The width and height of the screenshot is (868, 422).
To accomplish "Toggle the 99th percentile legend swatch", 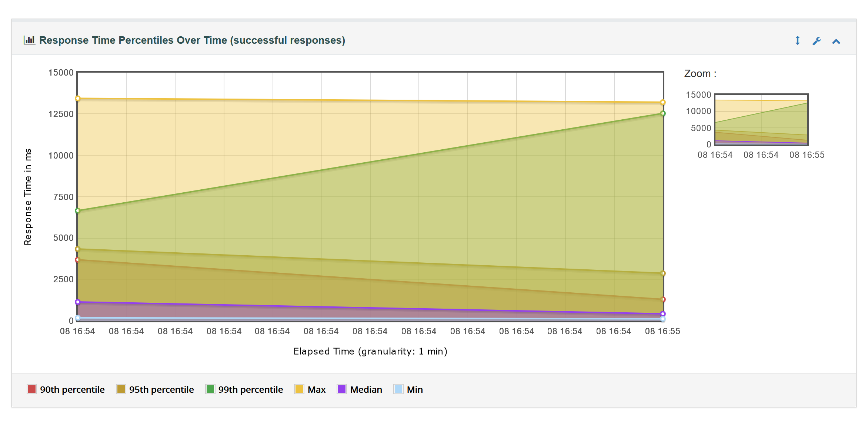I will pyautogui.click(x=210, y=389).
